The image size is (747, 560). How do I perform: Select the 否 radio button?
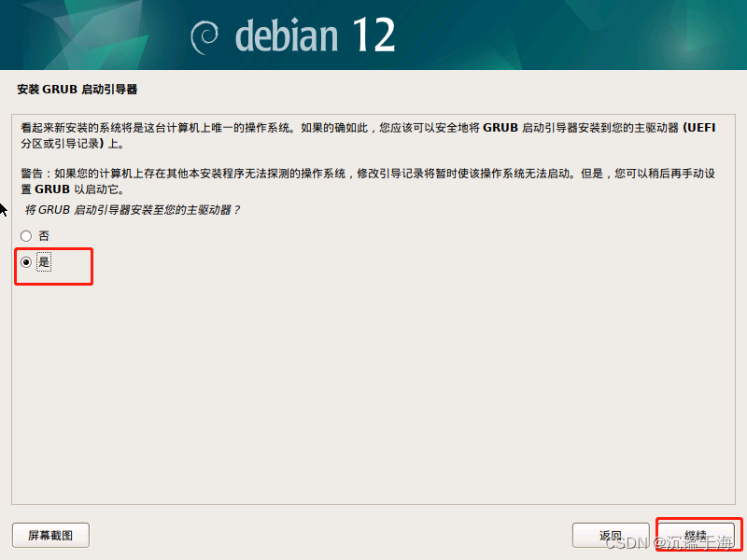point(26,236)
